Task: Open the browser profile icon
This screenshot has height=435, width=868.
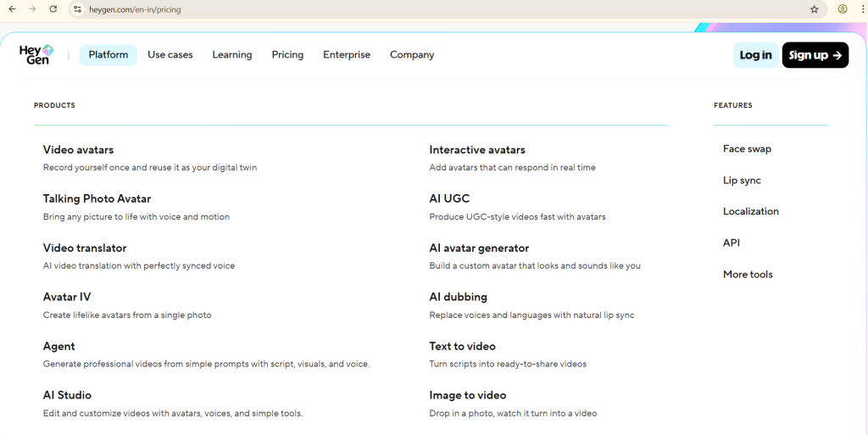Action: tap(843, 9)
